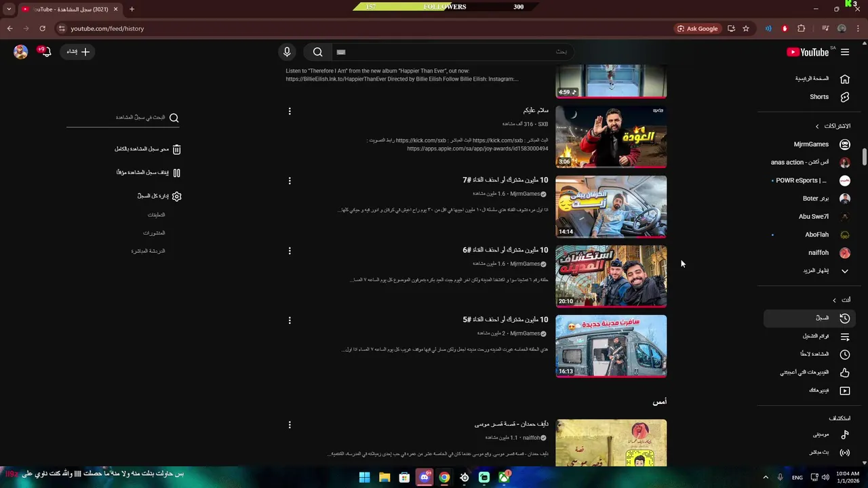Open options menu for episode #5 video
This screenshot has height=488, width=868.
[290, 321]
